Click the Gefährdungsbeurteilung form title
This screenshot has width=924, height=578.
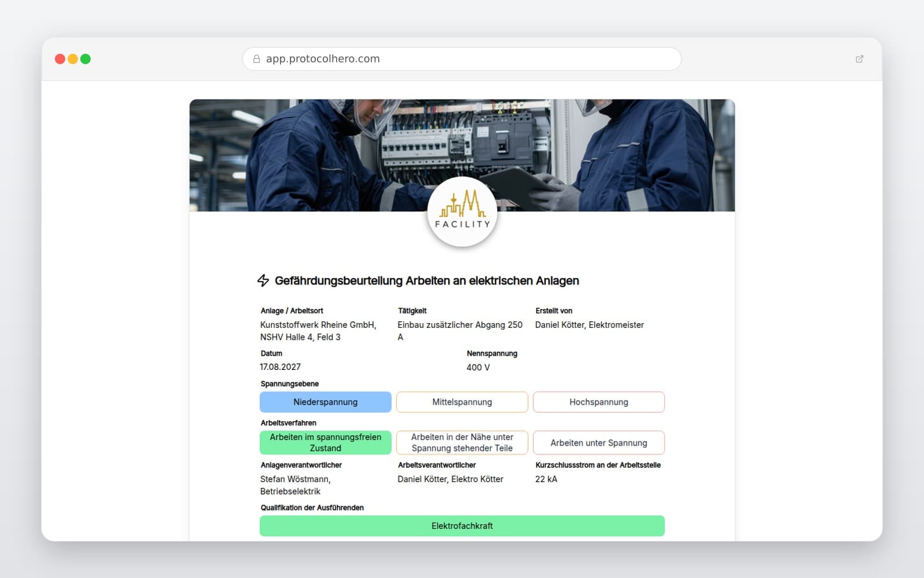pos(427,281)
